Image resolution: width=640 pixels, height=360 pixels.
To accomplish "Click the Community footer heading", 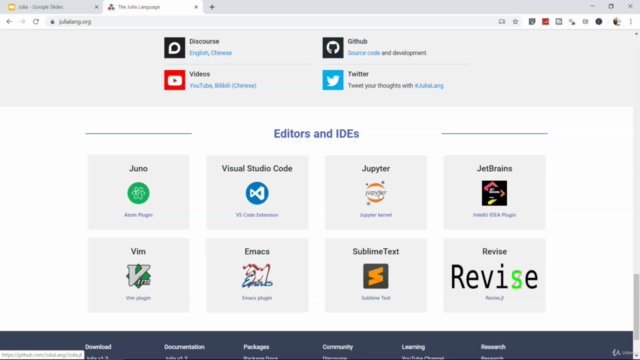I will point(337,347).
